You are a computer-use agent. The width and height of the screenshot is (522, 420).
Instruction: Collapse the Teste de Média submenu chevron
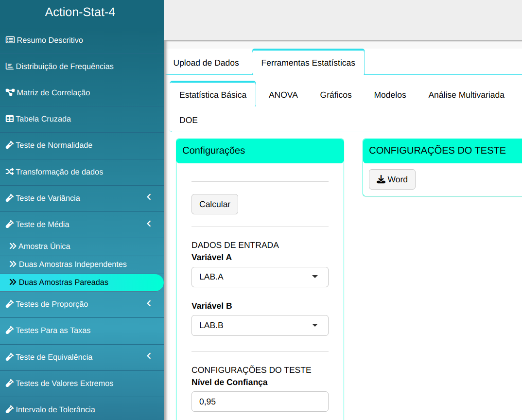149,224
